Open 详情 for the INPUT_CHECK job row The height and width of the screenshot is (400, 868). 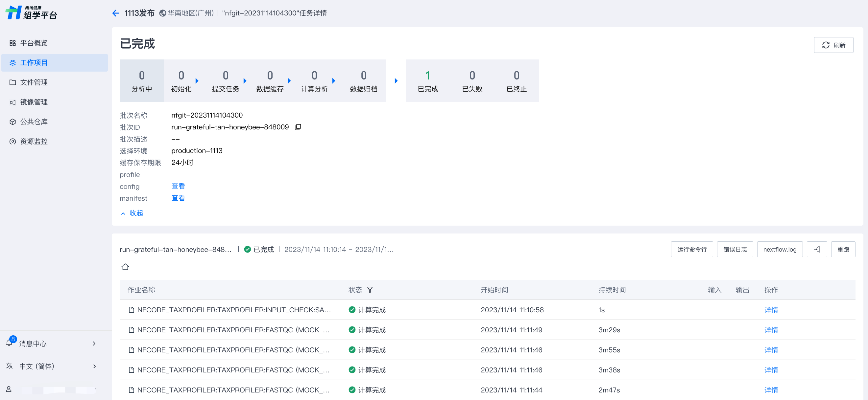[771, 310]
